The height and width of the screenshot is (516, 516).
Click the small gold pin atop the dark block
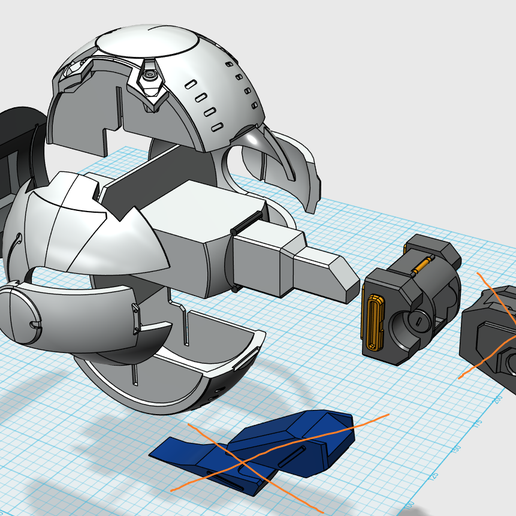(x=423, y=265)
